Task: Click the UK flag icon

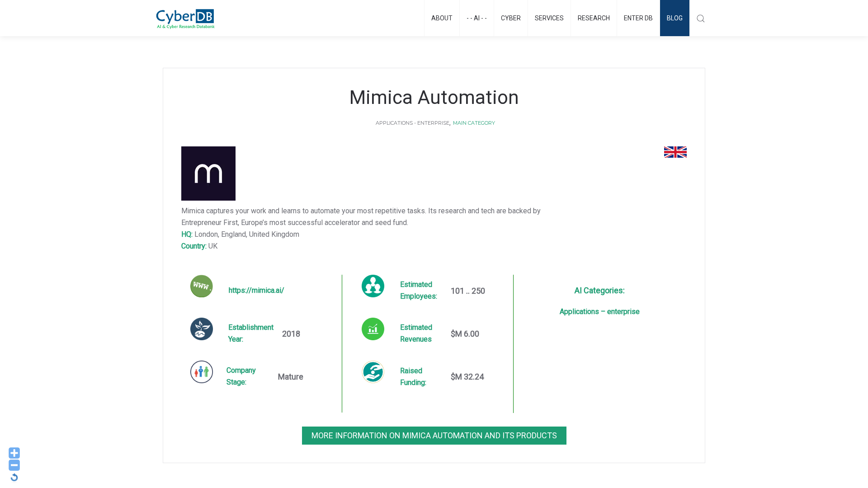Action: click(x=675, y=152)
